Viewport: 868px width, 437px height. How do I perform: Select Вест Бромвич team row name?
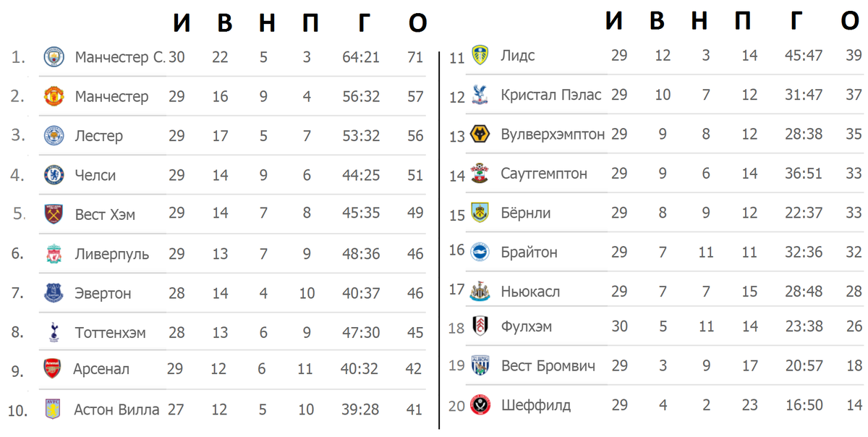coord(548,365)
